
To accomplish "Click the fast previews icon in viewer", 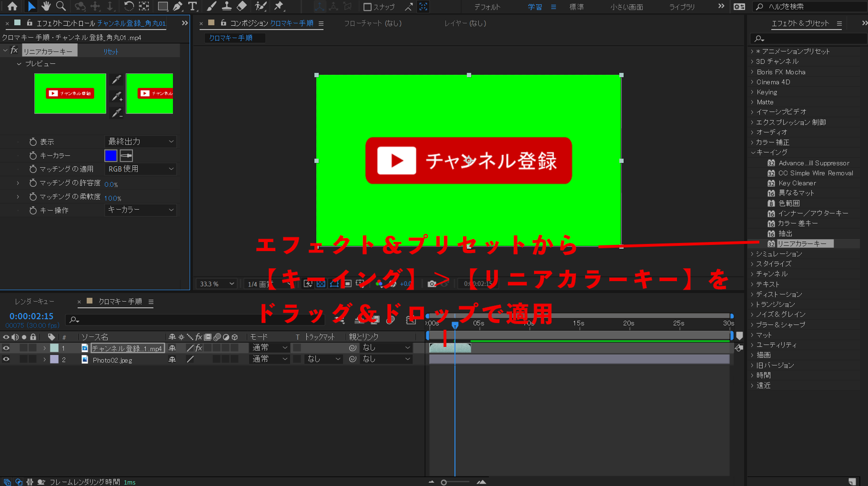I will point(308,283).
